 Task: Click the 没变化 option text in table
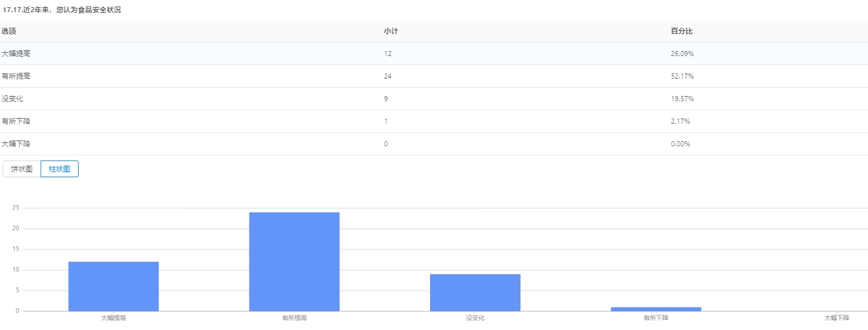coord(13,99)
